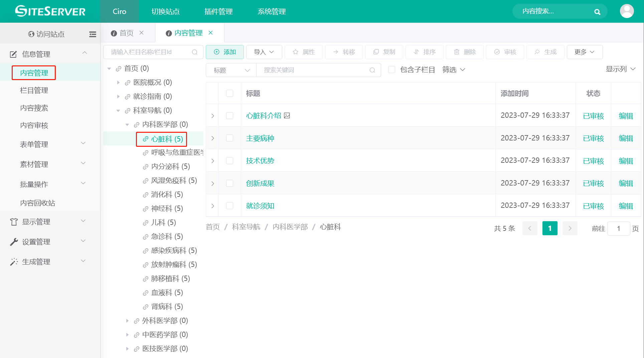This screenshot has width=644, height=358.
Task: Collapse the sidebar with the hamburger icon
Action: point(93,34)
